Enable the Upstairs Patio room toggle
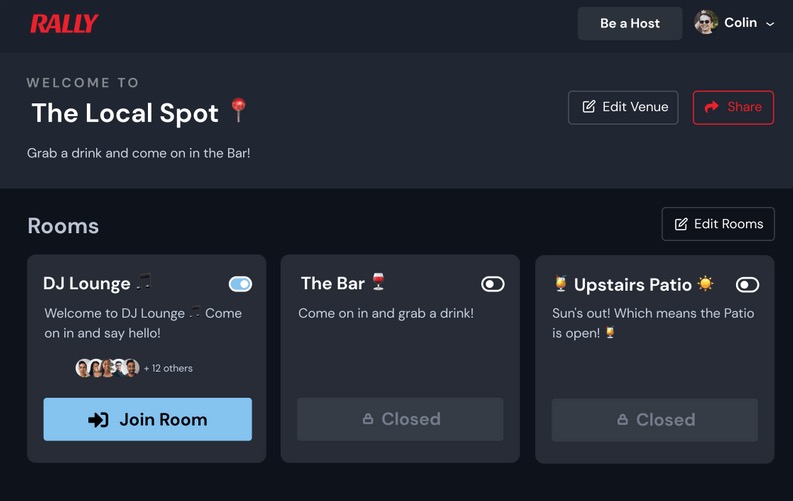This screenshot has height=501, width=793. [747, 285]
